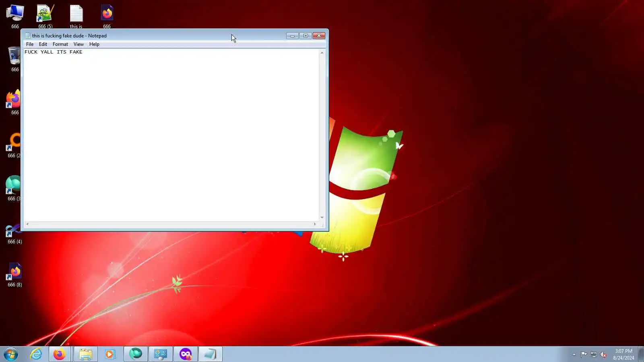Open the Windows Start menu orb
The width and height of the screenshot is (644, 362).
(11, 354)
